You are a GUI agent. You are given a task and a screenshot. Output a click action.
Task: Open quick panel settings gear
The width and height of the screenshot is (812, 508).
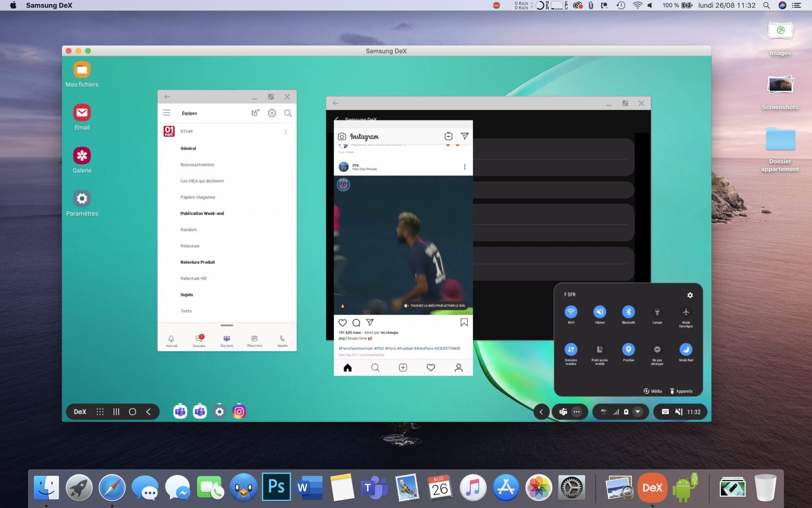[x=690, y=295]
